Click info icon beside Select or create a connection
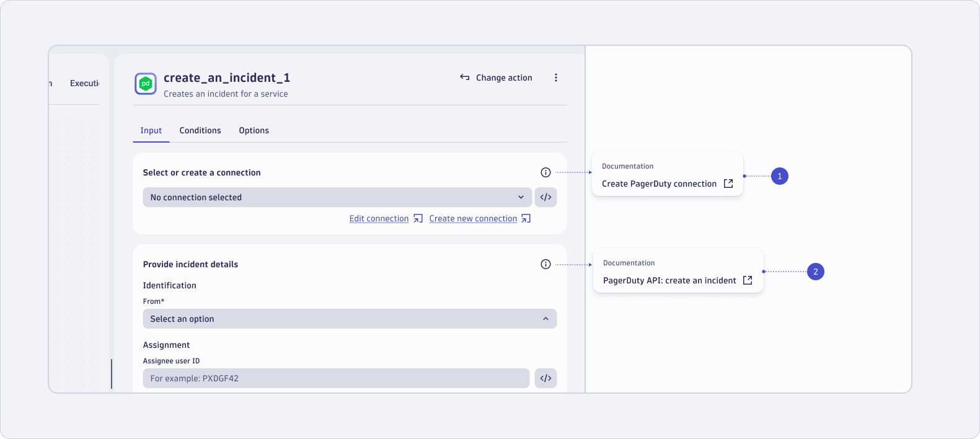The height and width of the screenshot is (439, 980). pos(545,172)
